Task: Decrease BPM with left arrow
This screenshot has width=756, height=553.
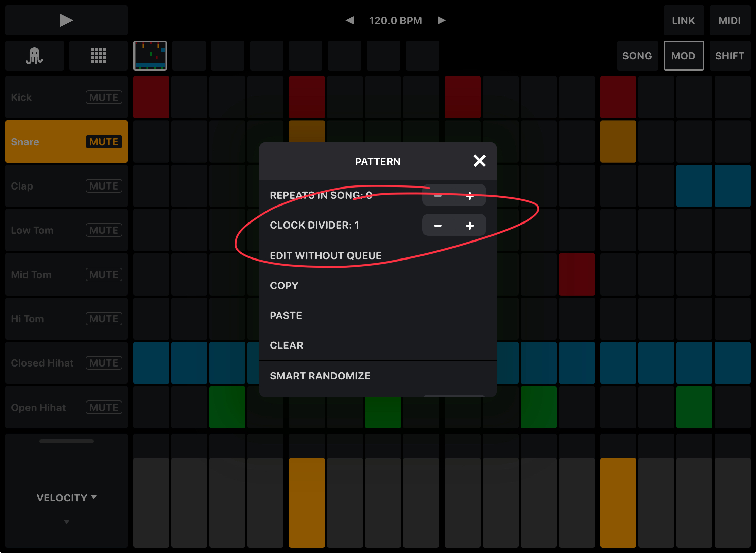Action: click(349, 20)
